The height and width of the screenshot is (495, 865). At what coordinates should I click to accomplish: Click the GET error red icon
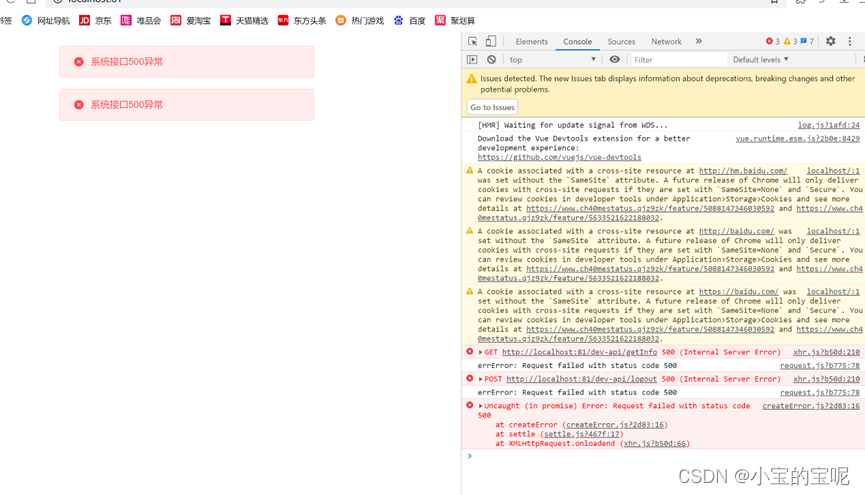click(469, 352)
